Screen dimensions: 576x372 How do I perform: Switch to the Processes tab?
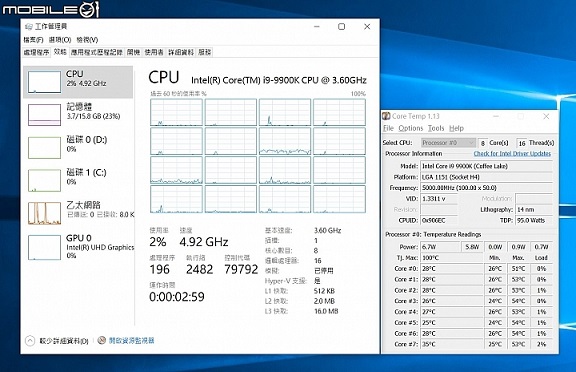(36, 52)
